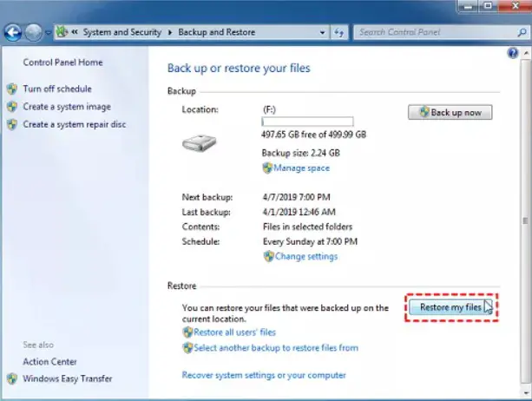532x401 pixels.
Task: Click Select another backup to restore files from
Action: pos(276,348)
